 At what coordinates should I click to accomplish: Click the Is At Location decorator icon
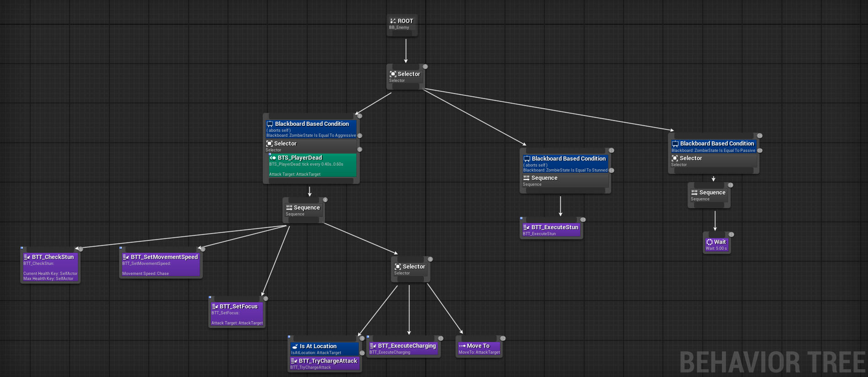[295, 346]
